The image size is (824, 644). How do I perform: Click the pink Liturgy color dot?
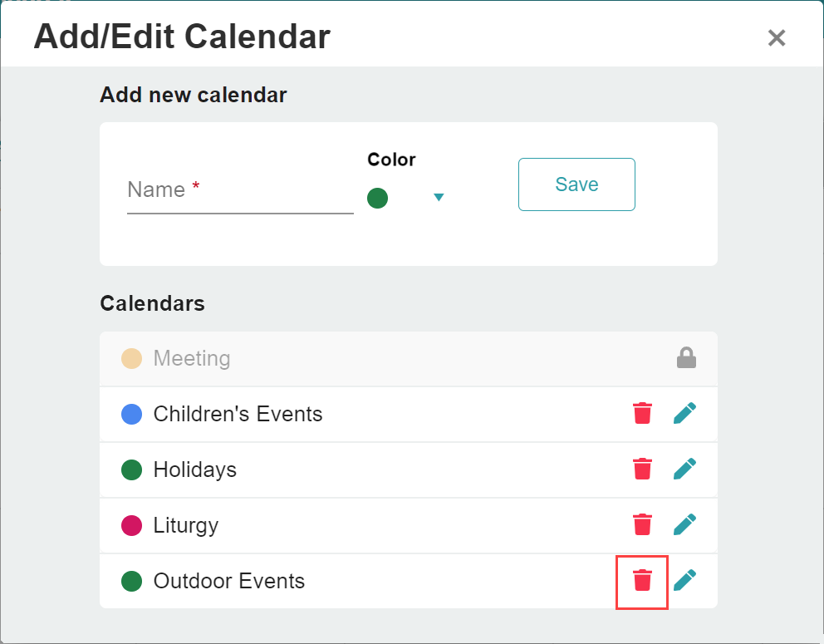pos(131,525)
